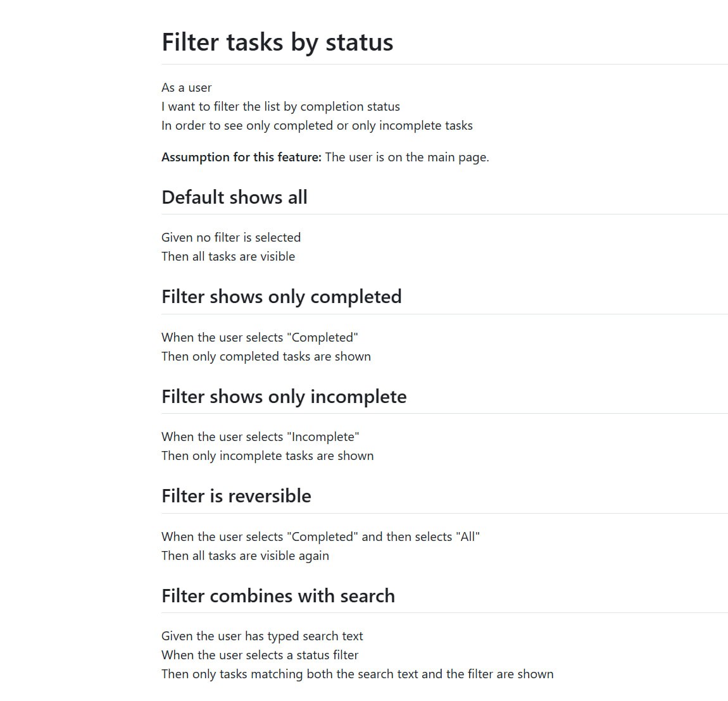Screen dimensions: 728x701
Task: Click the "Filter shows only incomplete" heading
Action: [x=284, y=397]
